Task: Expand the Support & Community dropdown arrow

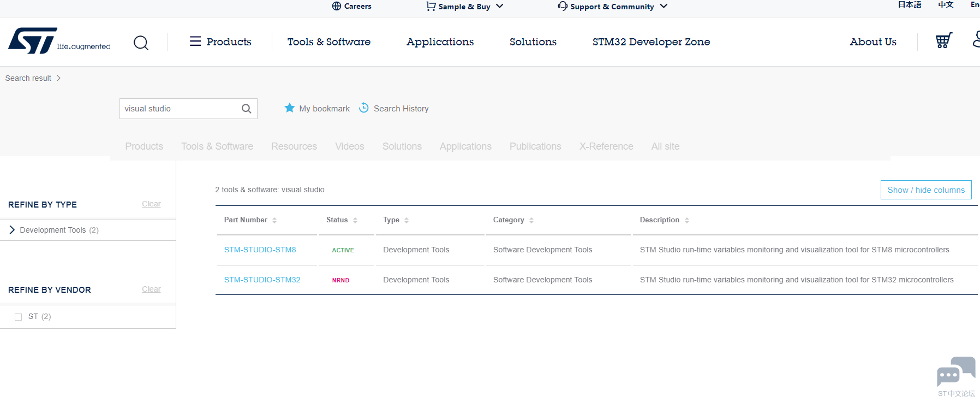Action: [664, 6]
